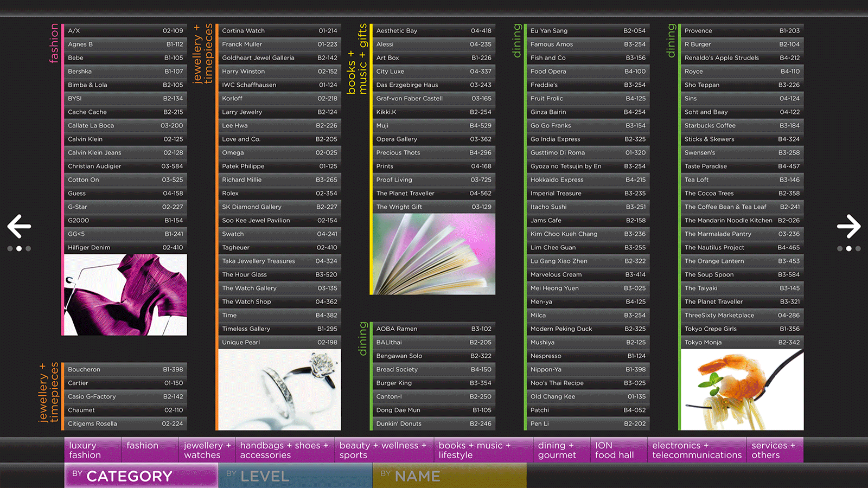The image size is (868, 488).
Task: Select Swensen's store entry
Action: pos(742,153)
